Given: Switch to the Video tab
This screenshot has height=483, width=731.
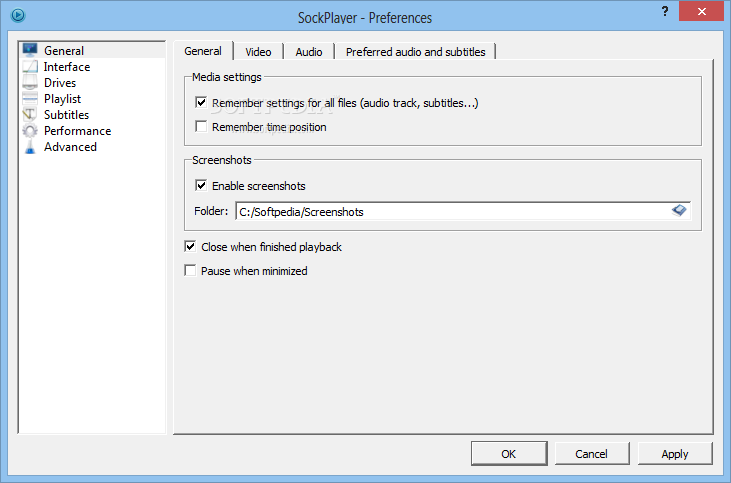Looking at the screenshot, I should (258, 52).
